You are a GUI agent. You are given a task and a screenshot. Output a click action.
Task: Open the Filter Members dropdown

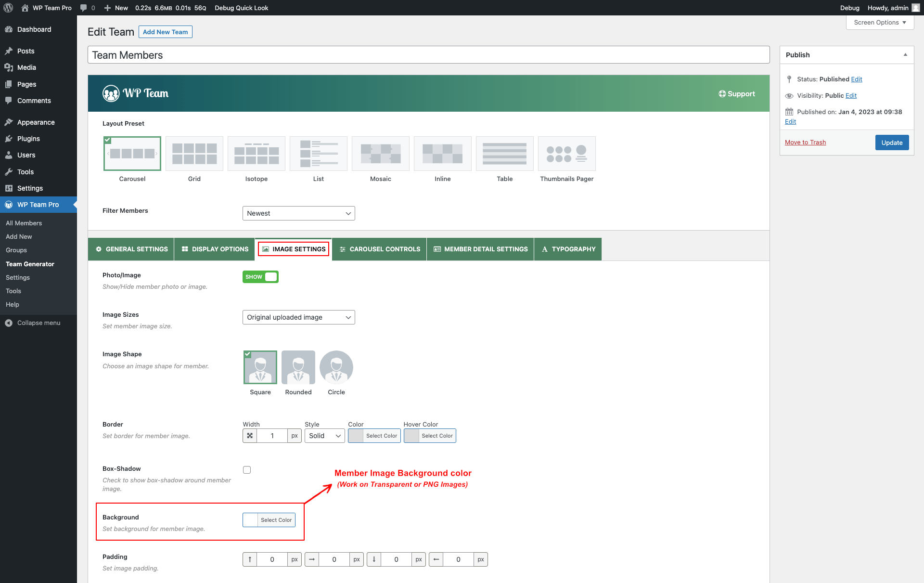tap(298, 213)
